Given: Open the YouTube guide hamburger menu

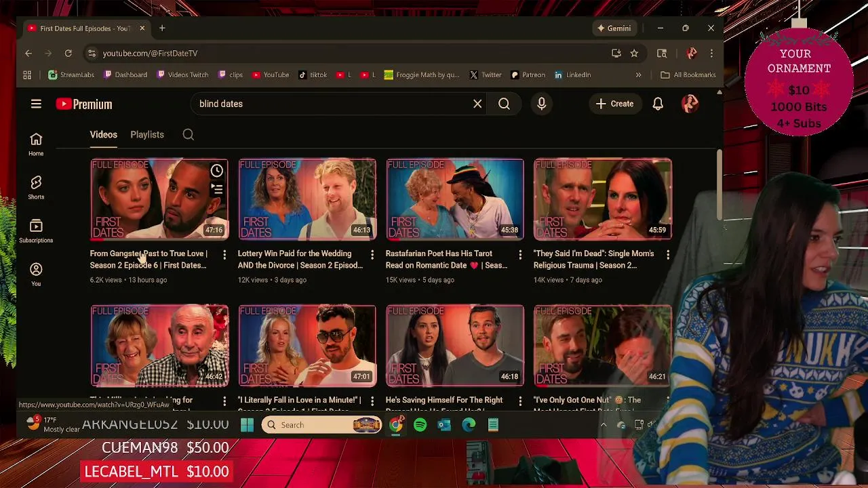Looking at the screenshot, I should click(36, 104).
